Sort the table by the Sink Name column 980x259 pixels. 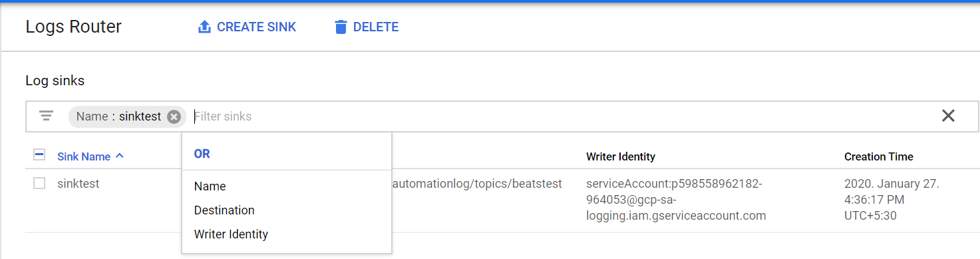(x=84, y=156)
